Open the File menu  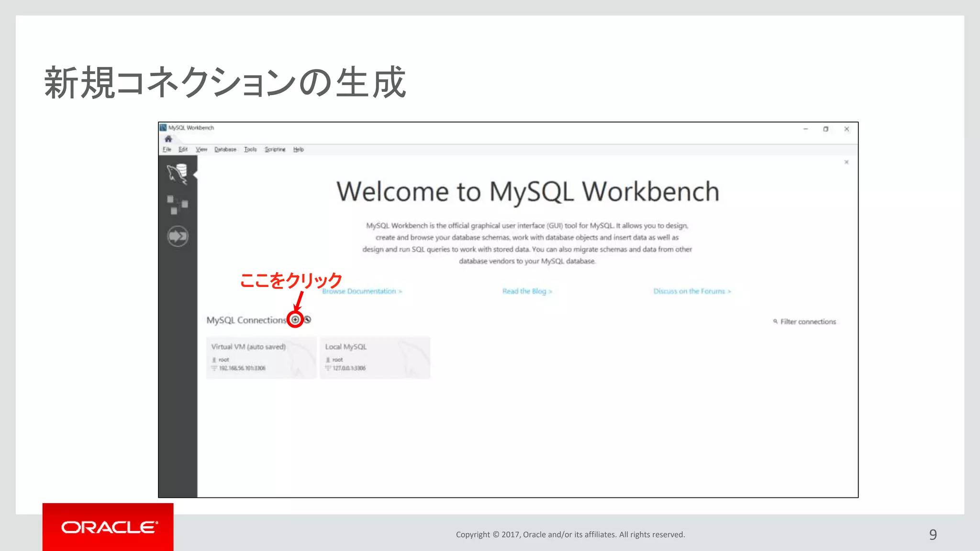pos(167,149)
